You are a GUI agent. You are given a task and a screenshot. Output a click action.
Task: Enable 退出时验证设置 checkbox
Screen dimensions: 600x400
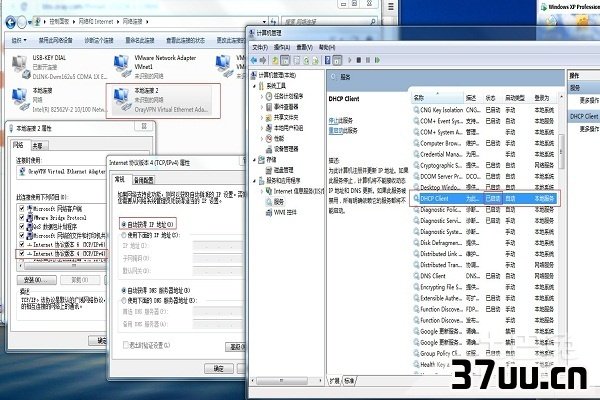(126, 345)
